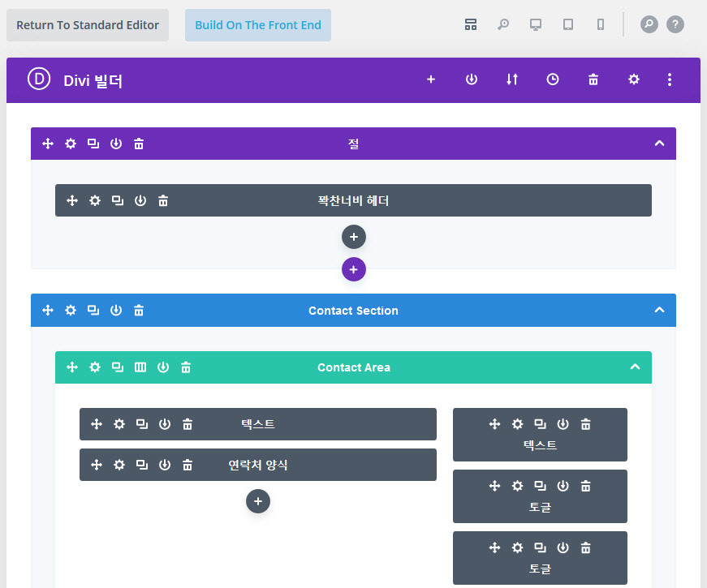The image size is (707, 588).
Task: Open the help menu at top right
Action: point(675,24)
